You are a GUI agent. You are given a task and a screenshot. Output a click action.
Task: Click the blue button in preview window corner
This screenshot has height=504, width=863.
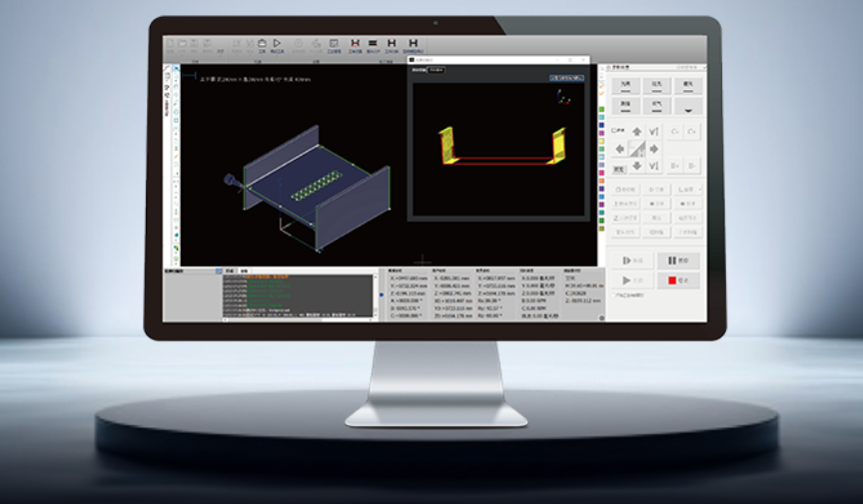[567, 78]
